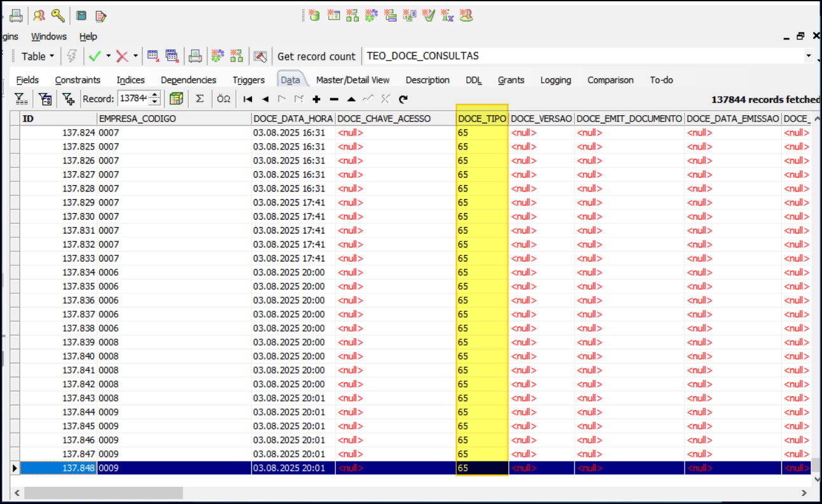822x504 pixels.
Task: Go to first record navigator button
Action: [x=248, y=99]
